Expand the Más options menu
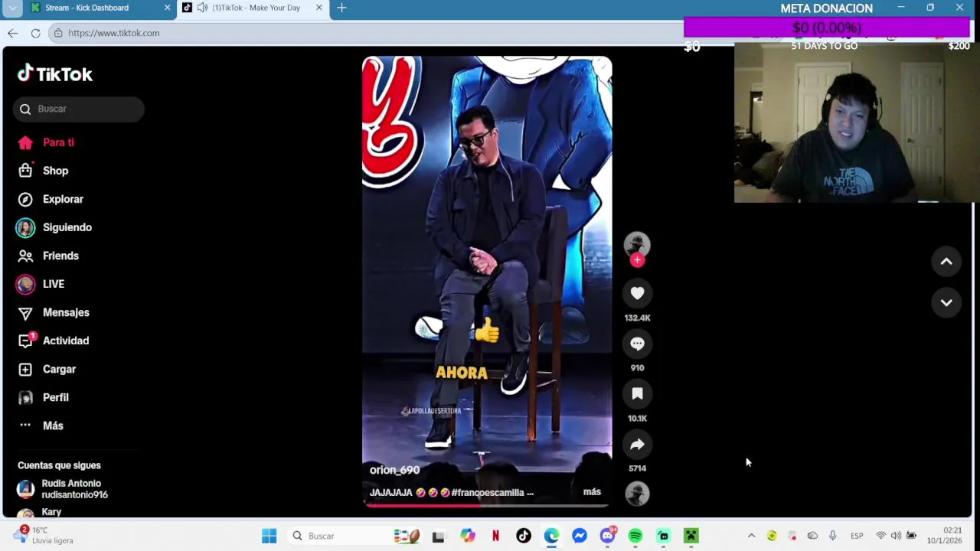 click(41, 425)
